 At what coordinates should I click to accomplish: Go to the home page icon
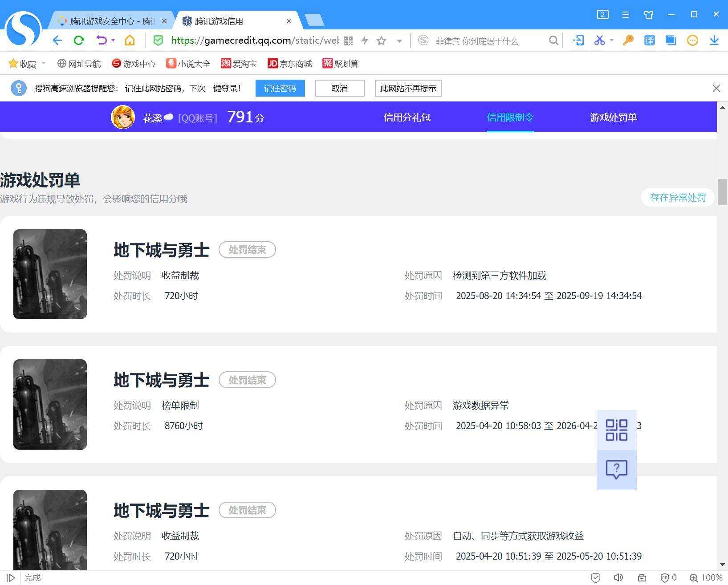130,41
